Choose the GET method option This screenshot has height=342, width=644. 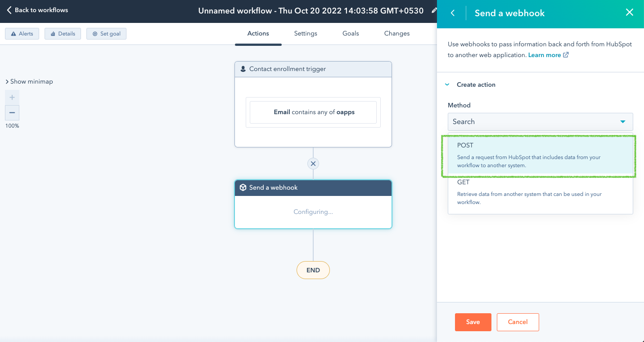pos(540,192)
